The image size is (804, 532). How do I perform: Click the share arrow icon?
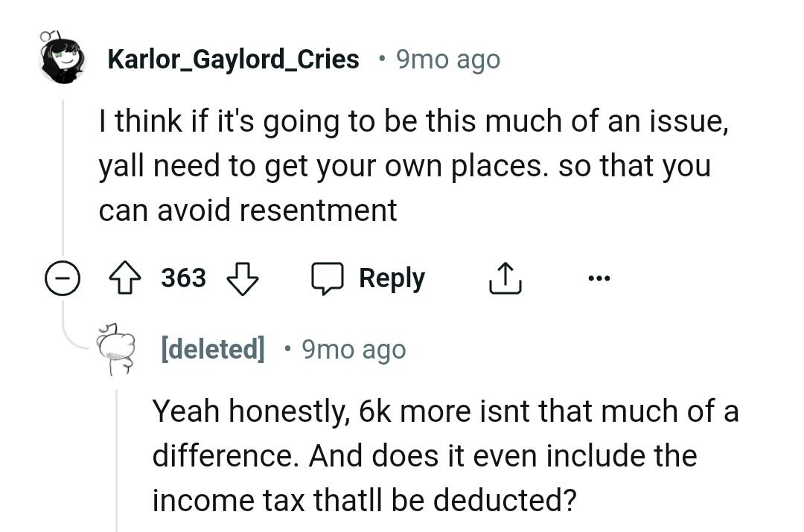point(504,278)
